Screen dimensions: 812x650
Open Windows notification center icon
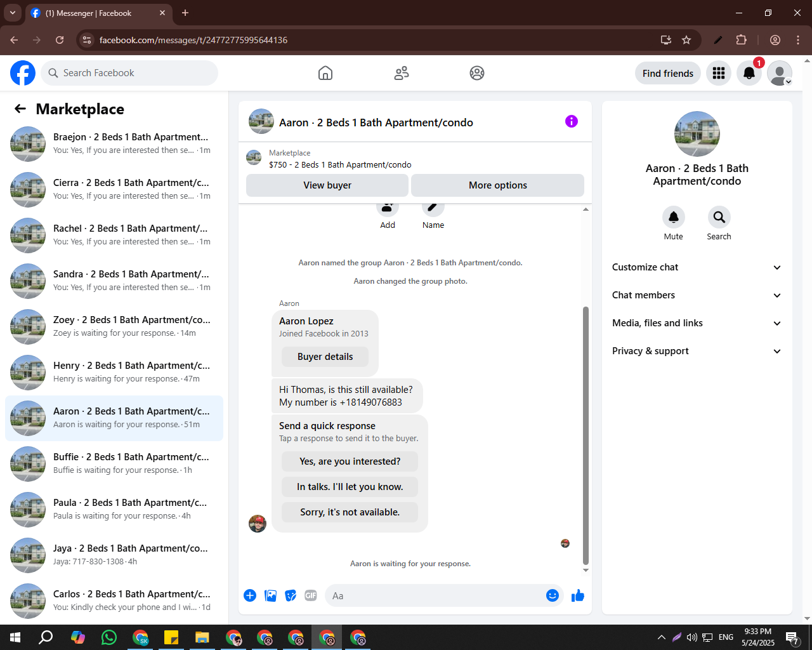(x=792, y=637)
